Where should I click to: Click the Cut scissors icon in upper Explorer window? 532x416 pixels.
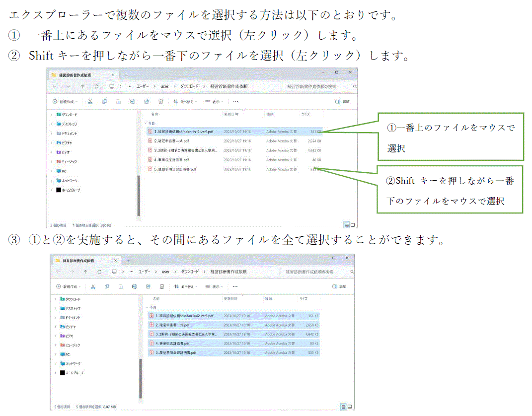pos(90,101)
